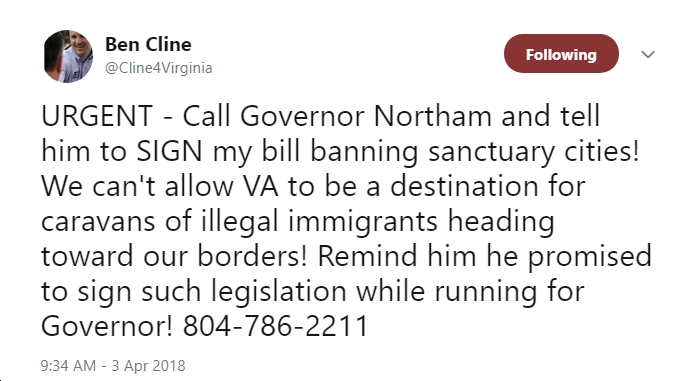Screen dimensions: 694x381
Task: Click the phone number 804-786-2211
Action: [275, 326]
